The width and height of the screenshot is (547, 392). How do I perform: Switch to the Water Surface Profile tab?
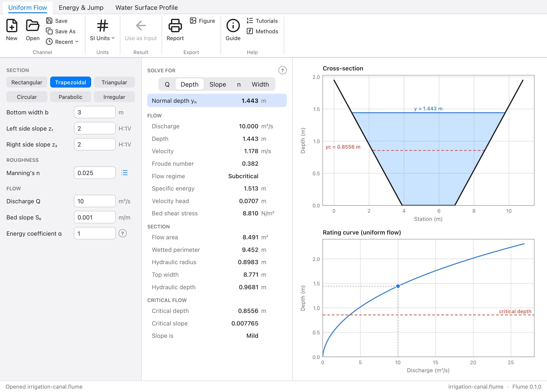point(146,8)
